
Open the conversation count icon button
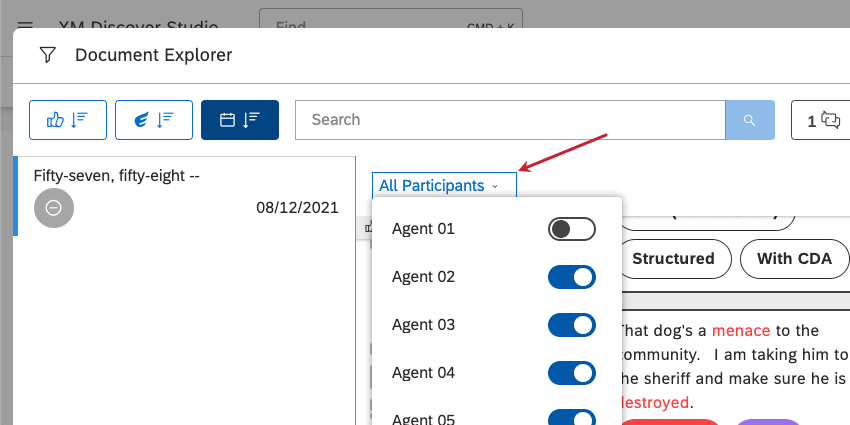(x=820, y=120)
